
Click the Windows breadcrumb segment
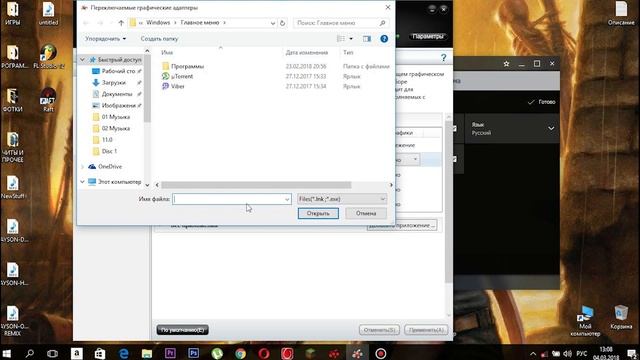pyautogui.click(x=158, y=23)
